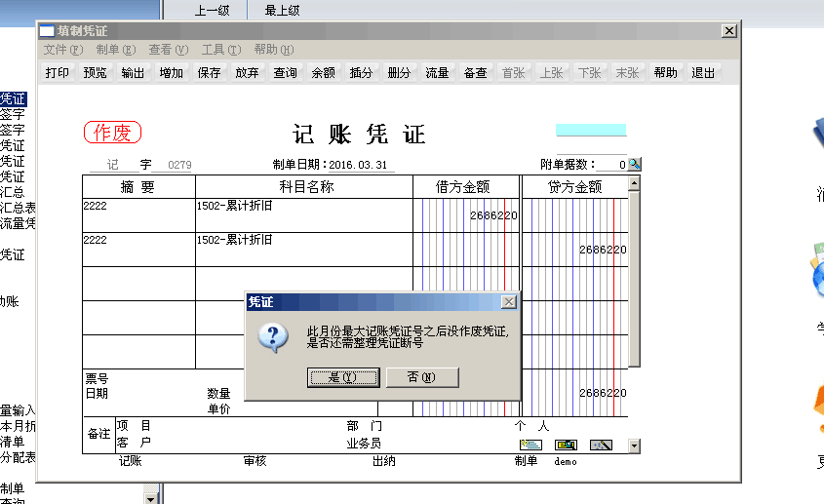Screen dimensions: 824x504
Task: Click the question mark icon in 凭证 dialog
Action: 273,337
